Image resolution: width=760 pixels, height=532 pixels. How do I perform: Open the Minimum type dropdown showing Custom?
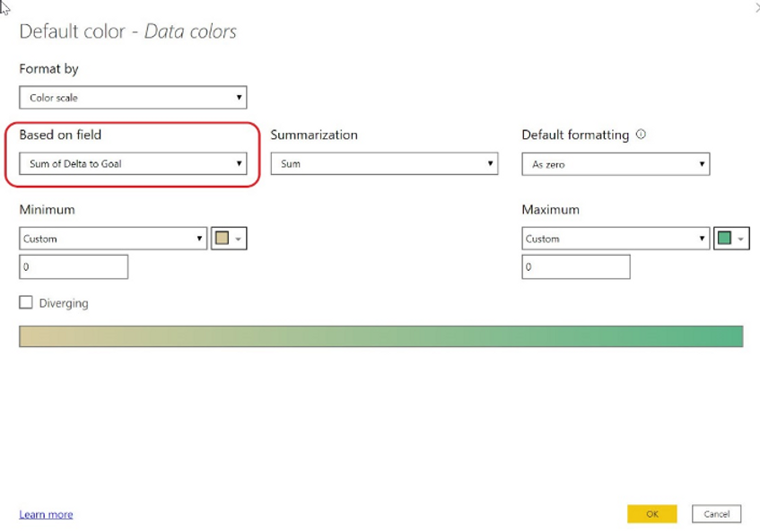coord(108,239)
